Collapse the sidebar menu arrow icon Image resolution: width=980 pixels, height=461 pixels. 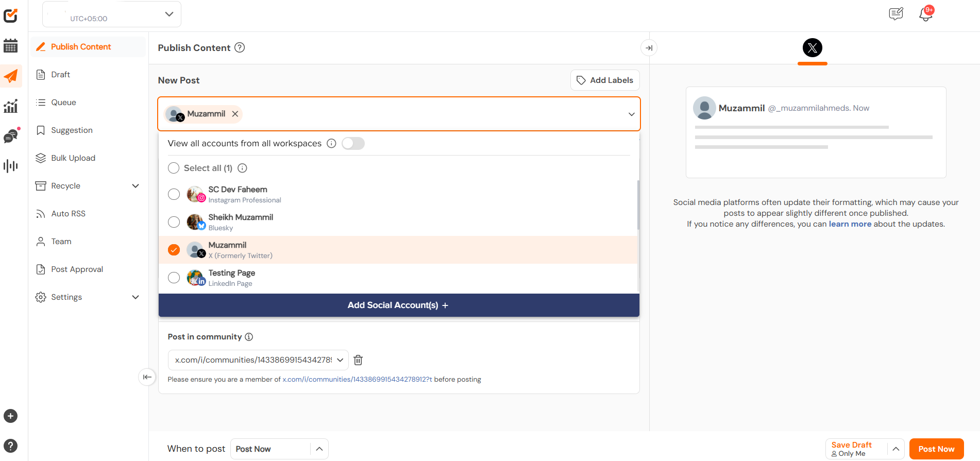pyautogui.click(x=147, y=377)
